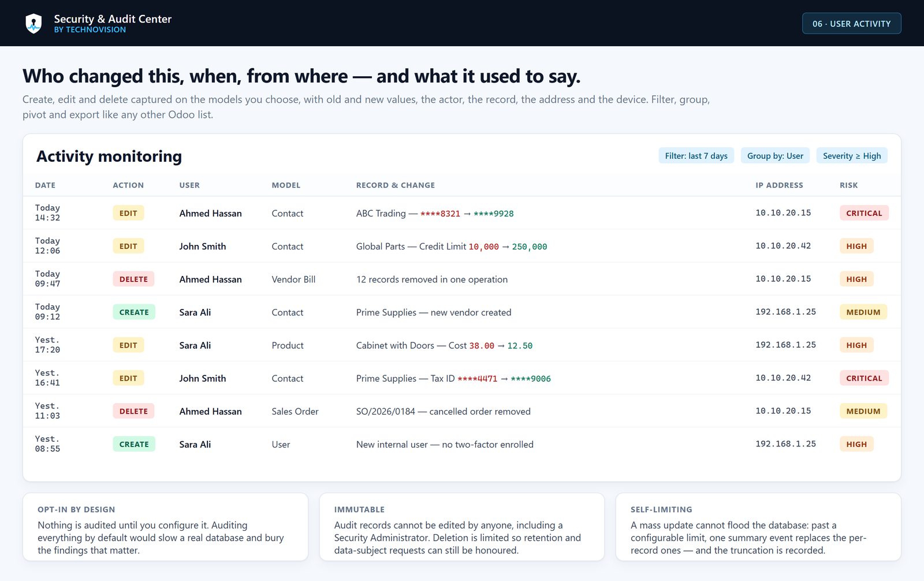
Task: Click the ACTION column header
Action: point(128,185)
